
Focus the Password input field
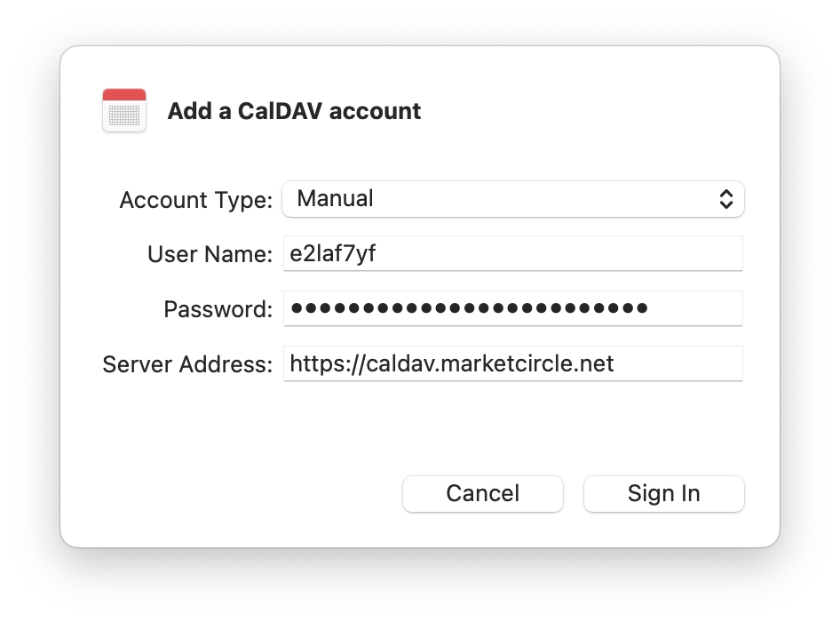512,308
